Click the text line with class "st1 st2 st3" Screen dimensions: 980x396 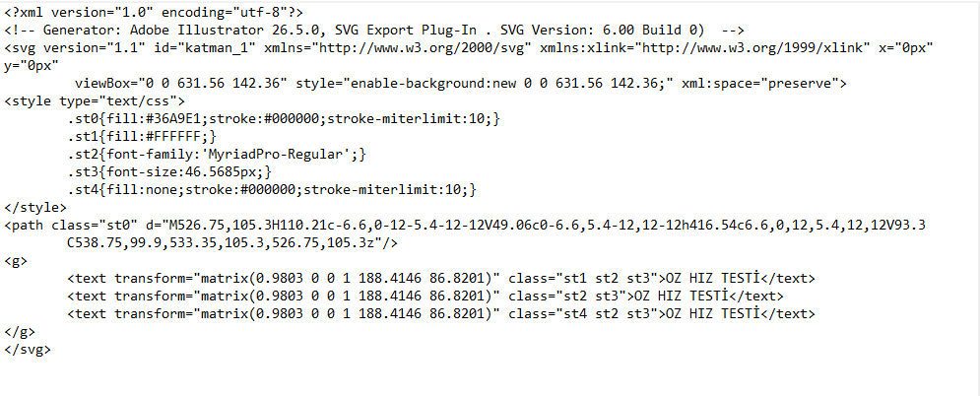[x=441, y=279]
